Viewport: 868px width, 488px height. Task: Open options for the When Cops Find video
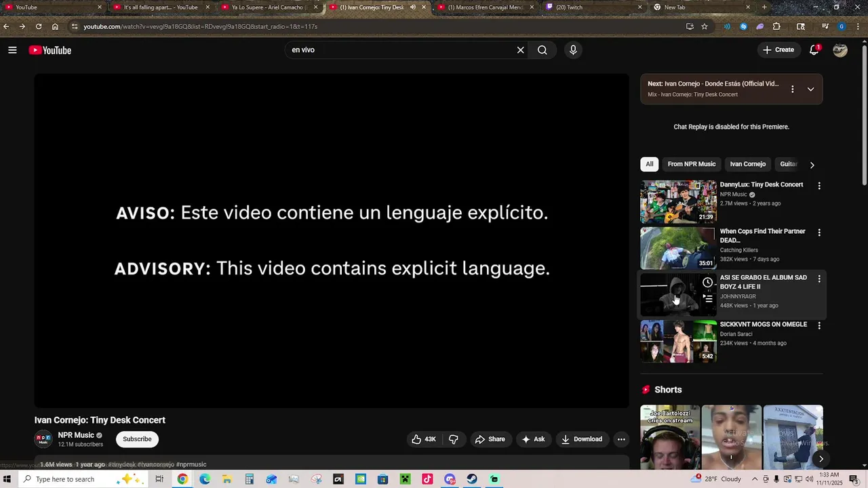pos(819,232)
